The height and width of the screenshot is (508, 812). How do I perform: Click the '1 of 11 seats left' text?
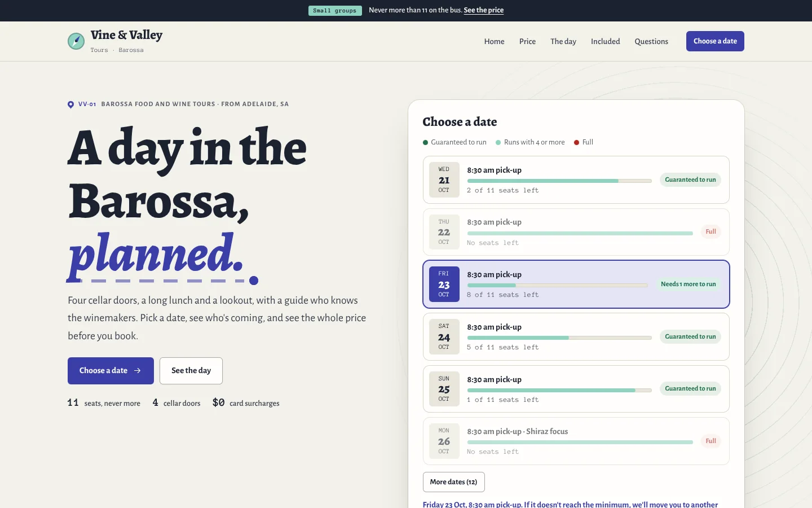coord(503,400)
